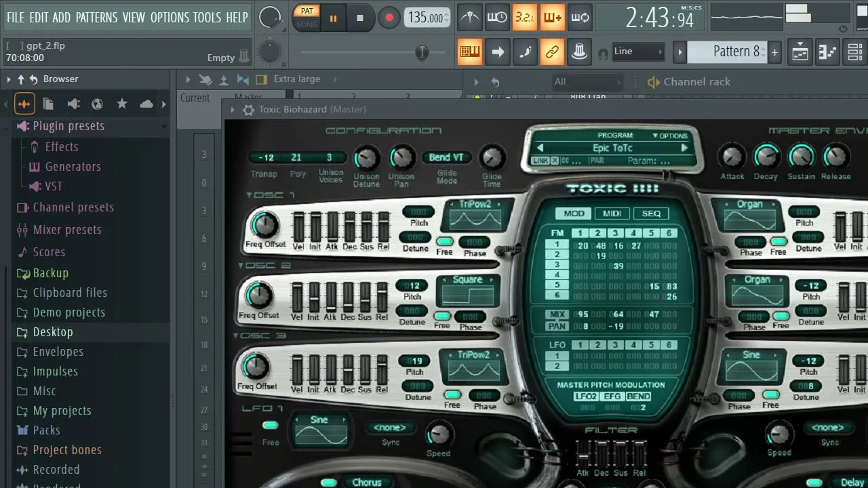The image size is (868, 488).
Task: Open LFO 1 Sync <none> dropdown
Action: point(390,428)
